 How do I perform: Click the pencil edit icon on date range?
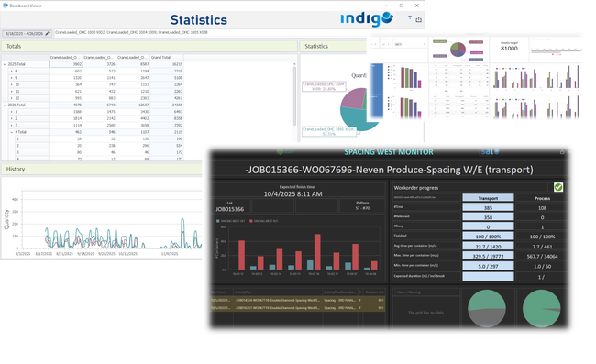(x=48, y=33)
